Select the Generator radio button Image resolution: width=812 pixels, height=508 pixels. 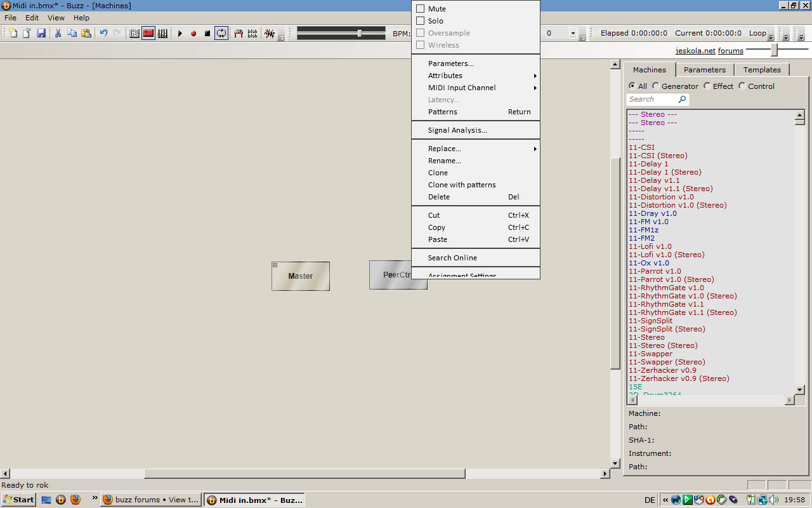coord(656,86)
